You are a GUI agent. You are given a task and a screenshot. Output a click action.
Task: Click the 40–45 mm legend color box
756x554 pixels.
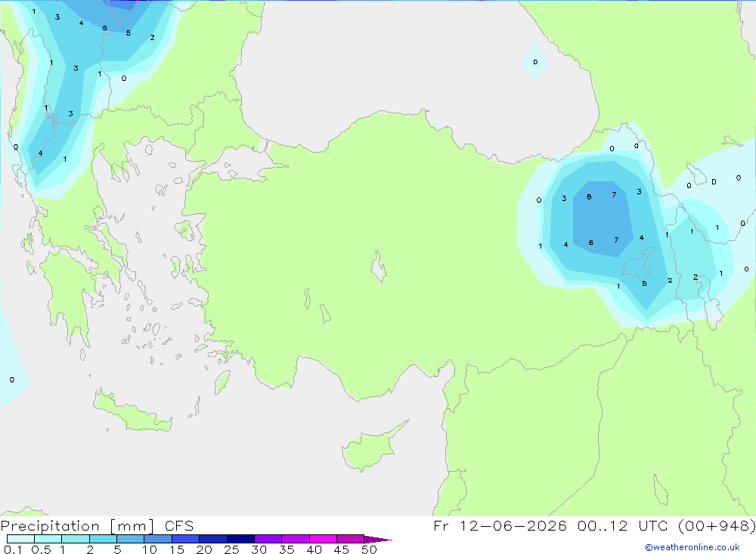pos(323,539)
